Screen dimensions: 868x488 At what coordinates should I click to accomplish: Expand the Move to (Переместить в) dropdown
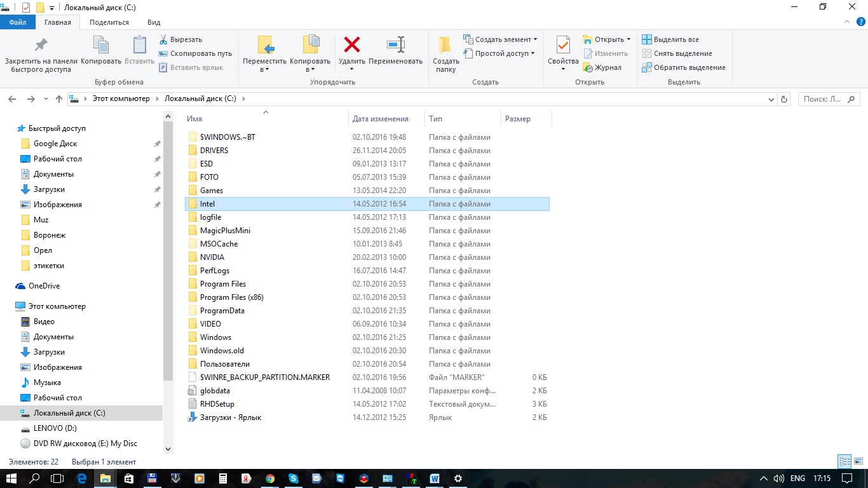tap(265, 69)
